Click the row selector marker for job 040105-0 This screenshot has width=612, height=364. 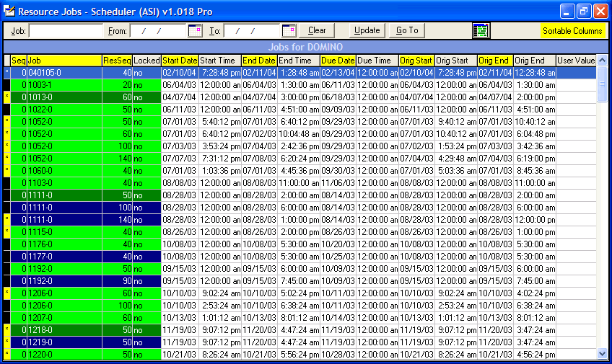(6, 72)
